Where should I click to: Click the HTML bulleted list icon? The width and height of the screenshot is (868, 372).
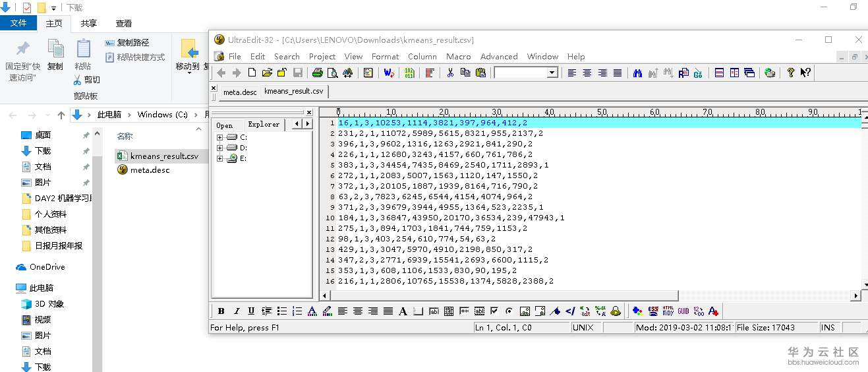tap(281, 311)
